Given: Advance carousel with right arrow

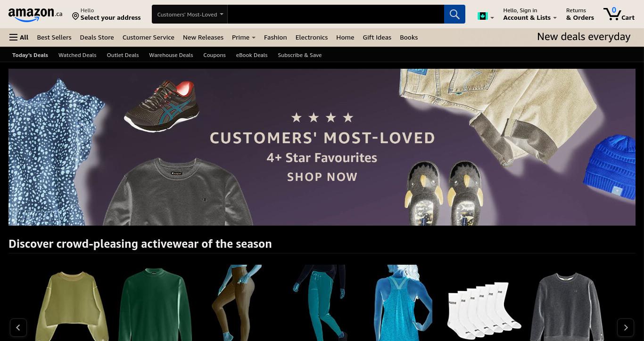Looking at the screenshot, I should tap(626, 327).
